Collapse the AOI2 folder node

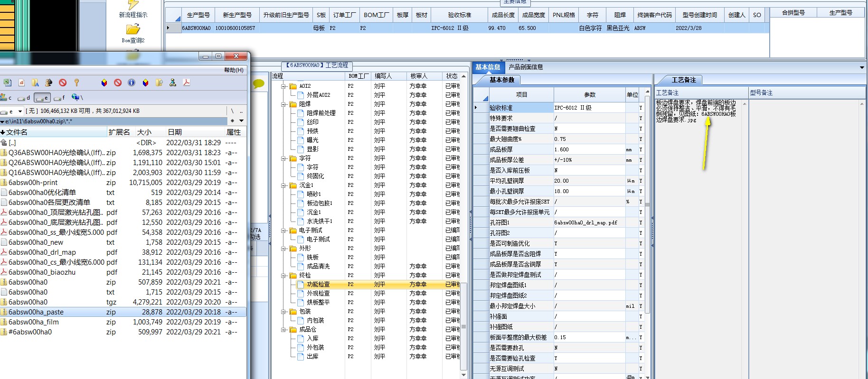(283, 86)
